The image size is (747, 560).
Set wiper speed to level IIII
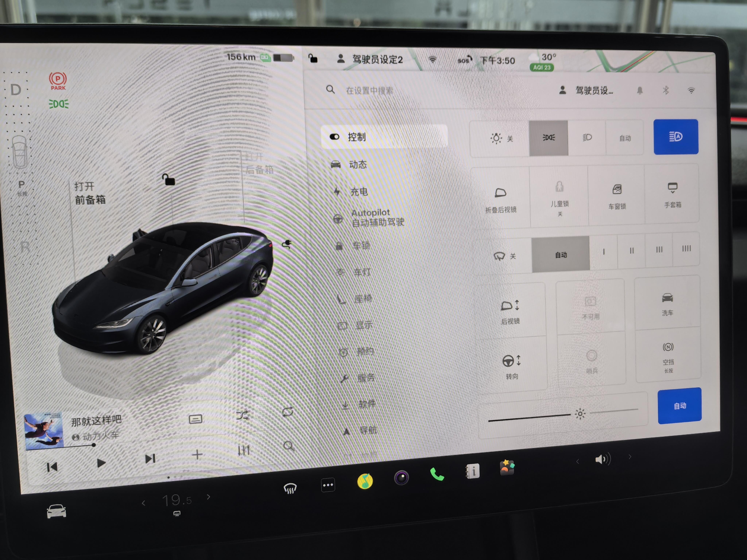[x=686, y=248]
